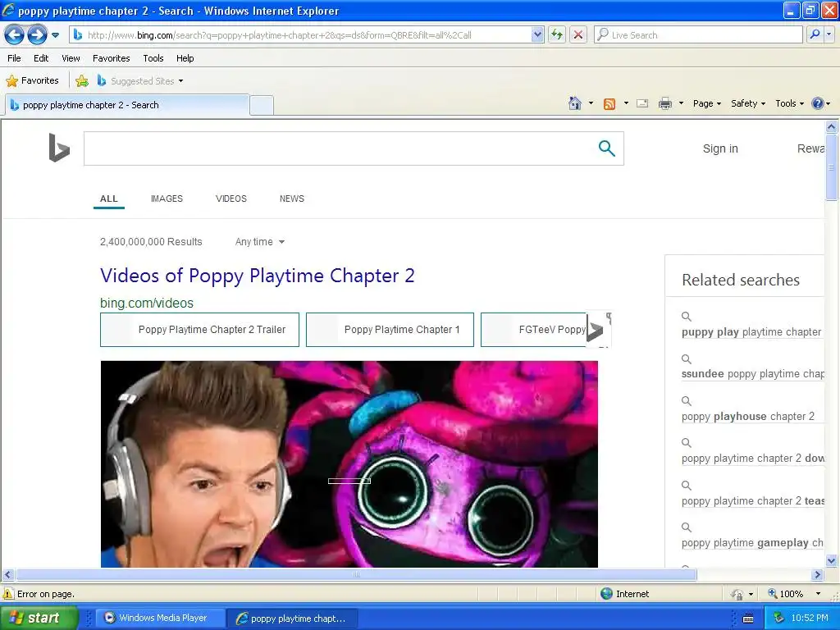Click the RSS feeds icon
This screenshot has width=840, height=630.
609,104
